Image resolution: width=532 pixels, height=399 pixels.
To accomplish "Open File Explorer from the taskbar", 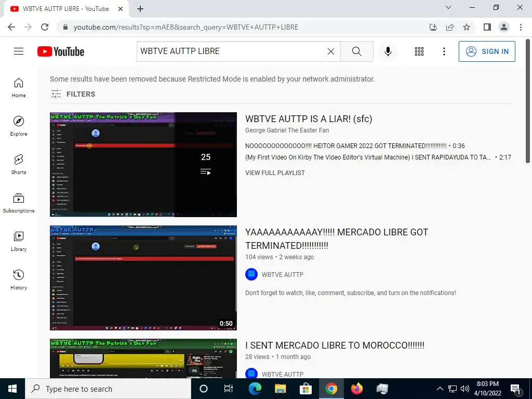I will [x=280, y=389].
